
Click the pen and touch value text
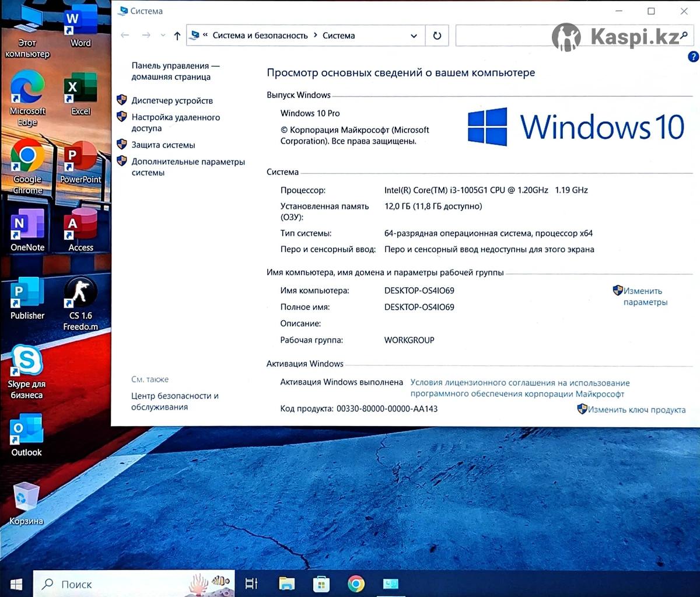click(489, 250)
